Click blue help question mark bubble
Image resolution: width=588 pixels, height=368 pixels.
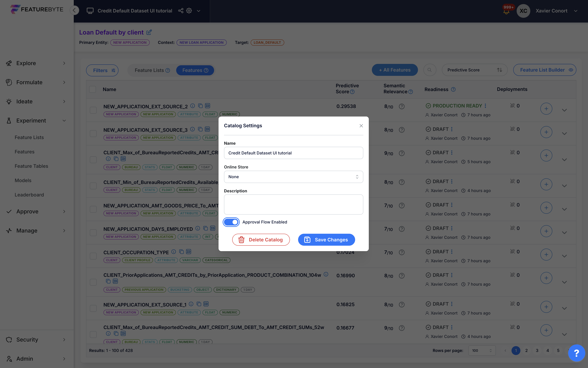(576, 353)
